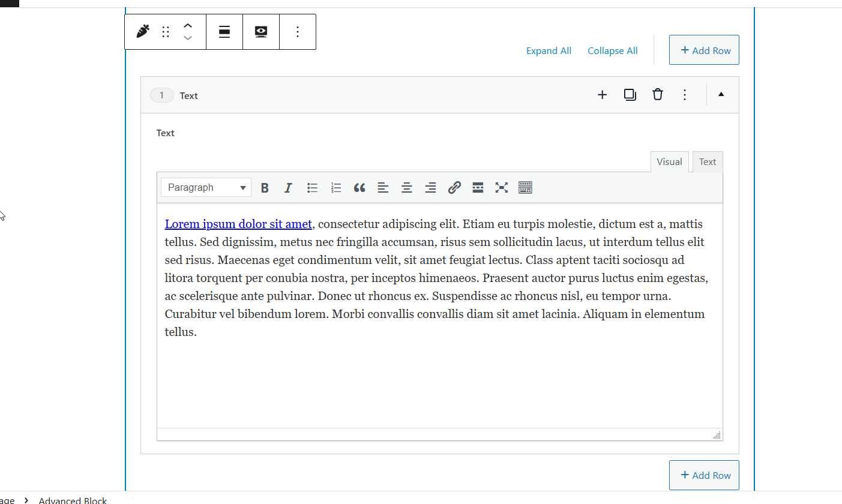
Task: Click the row number 1 badge
Action: pos(161,95)
